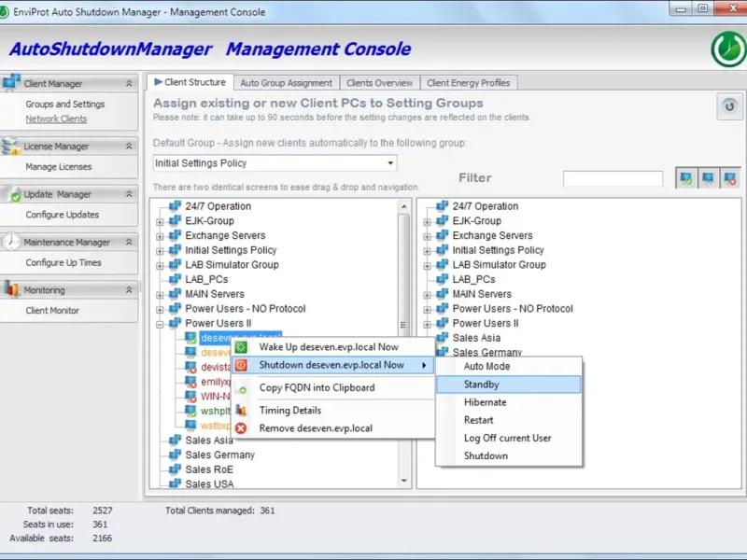Click the WIN-N client icon in left tree
747x560 pixels.
[x=190, y=396]
